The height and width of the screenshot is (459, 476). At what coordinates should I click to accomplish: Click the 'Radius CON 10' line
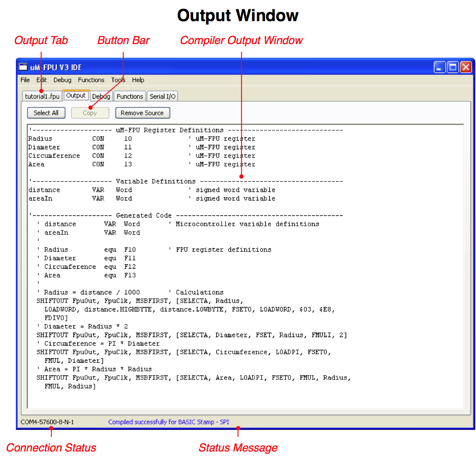point(142,138)
